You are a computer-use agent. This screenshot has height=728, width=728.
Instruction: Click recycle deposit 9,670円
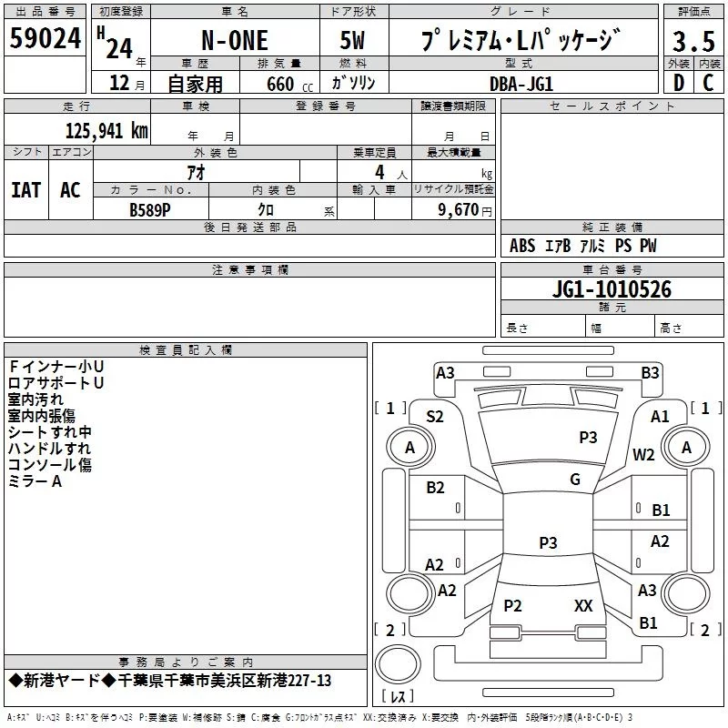click(465, 210)
